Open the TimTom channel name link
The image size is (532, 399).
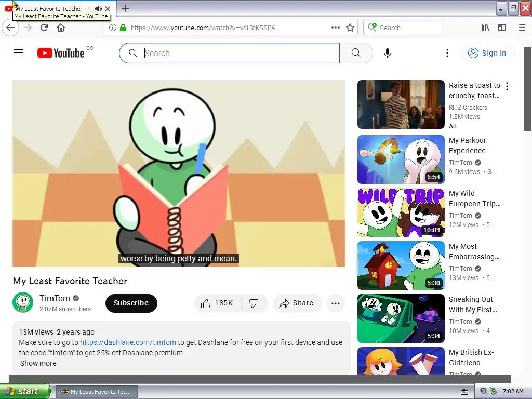pyautogui.click(x=55, y=298)
